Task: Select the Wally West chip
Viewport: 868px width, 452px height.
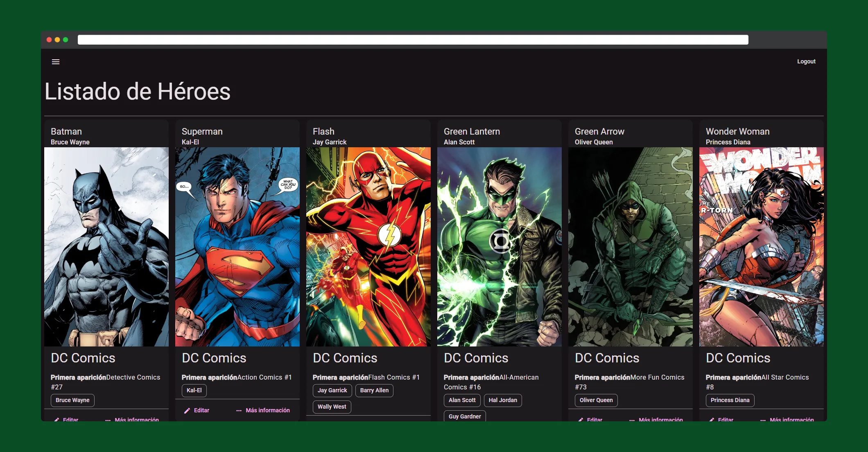Action: point(332,407)
